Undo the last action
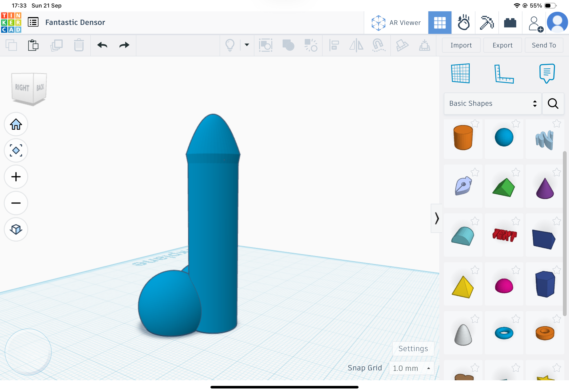Image resolution: width=569 pixels, height=392 pixels. coord(102,45)
